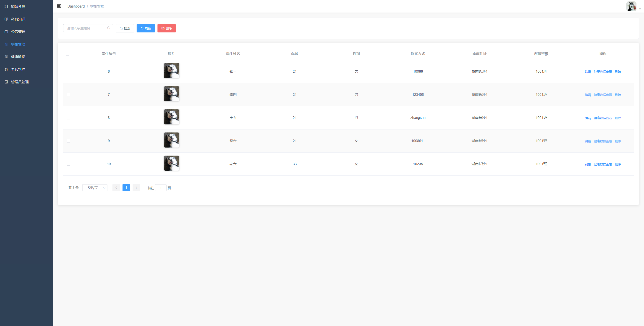Click the 公告管理 sidebar icon

(x=6, y=32)
